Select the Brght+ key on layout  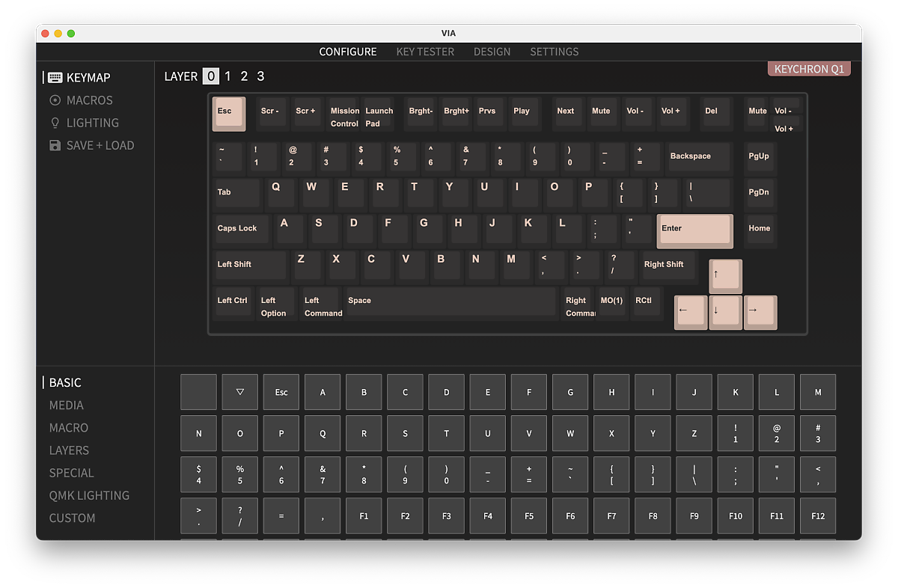[456, 114]
